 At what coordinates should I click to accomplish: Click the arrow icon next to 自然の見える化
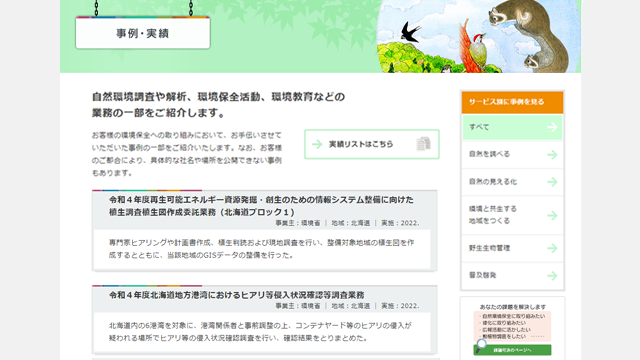click(x=552, y=182)
